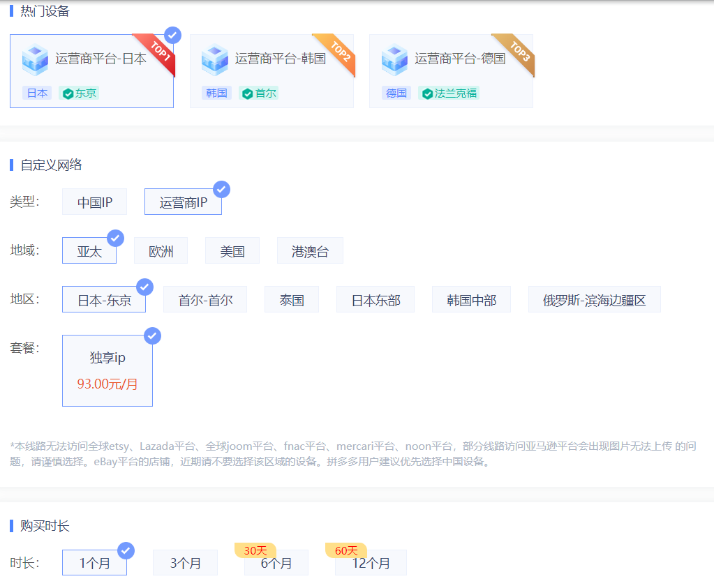Click the checkmark badge on 日本-东京
The height and width of the screenshot is (588, 714).
click(x=144, y=287)
